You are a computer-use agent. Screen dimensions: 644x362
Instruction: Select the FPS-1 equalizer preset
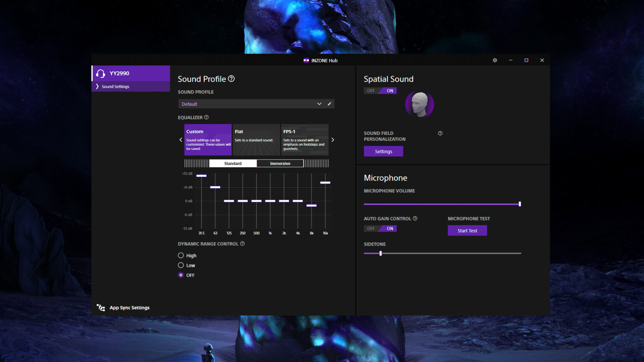(x=305, y=140)
